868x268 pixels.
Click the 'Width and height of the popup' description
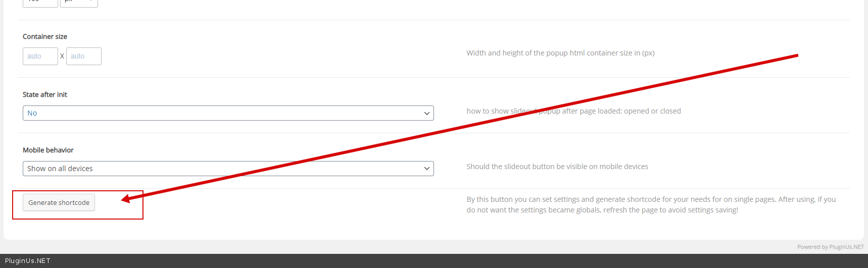pos(560,53)
